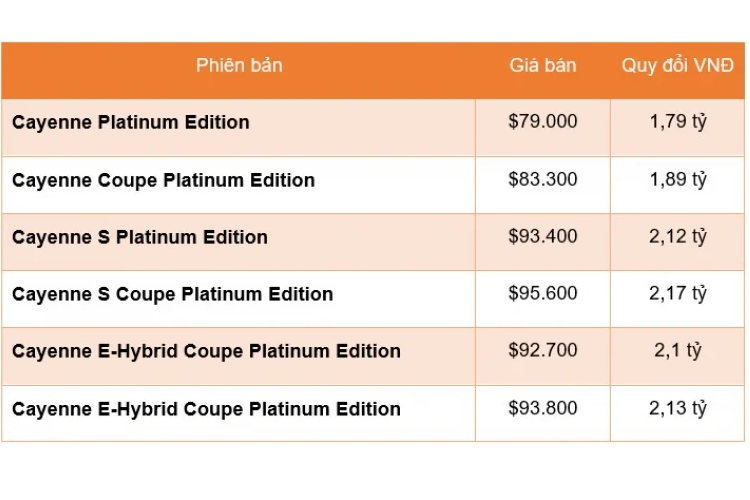The width and height of the screenshot is (750, 500).
Task: Select the 2,12 tỷ converted value
Action: 677,237
